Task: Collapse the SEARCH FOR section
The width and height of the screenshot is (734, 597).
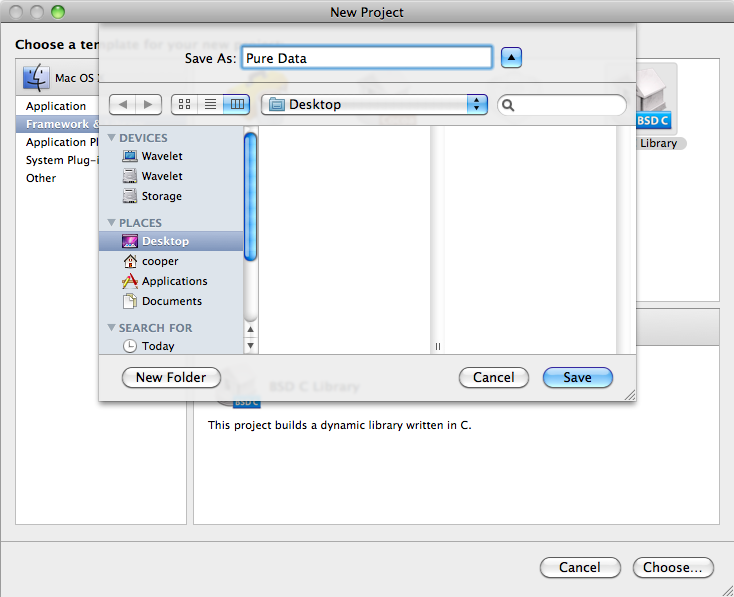Action: (111, 328)
